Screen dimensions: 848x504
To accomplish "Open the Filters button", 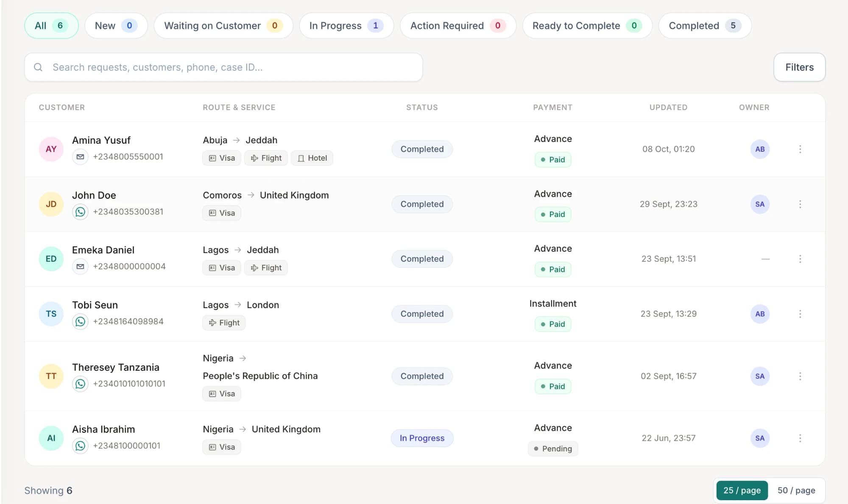I will click(799, 67).
